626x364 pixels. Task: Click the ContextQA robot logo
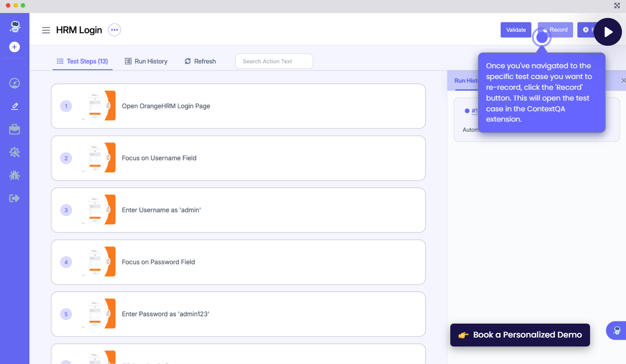[x=15, y=27]
